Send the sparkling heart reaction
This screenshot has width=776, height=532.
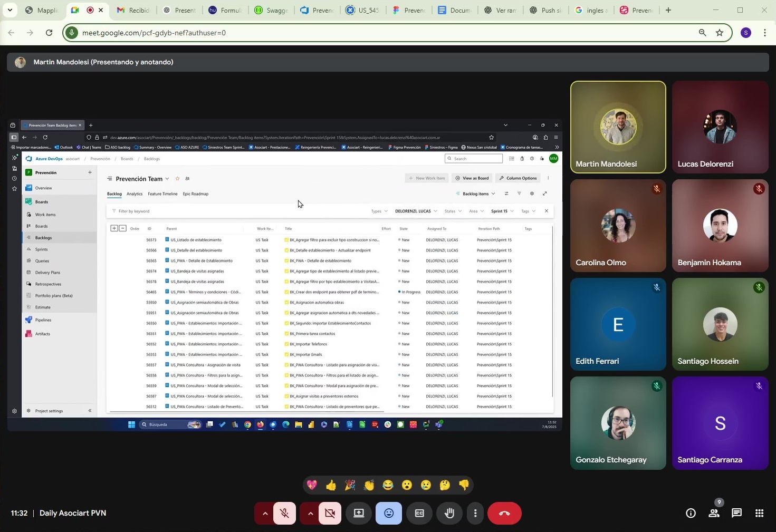point(312,485)
